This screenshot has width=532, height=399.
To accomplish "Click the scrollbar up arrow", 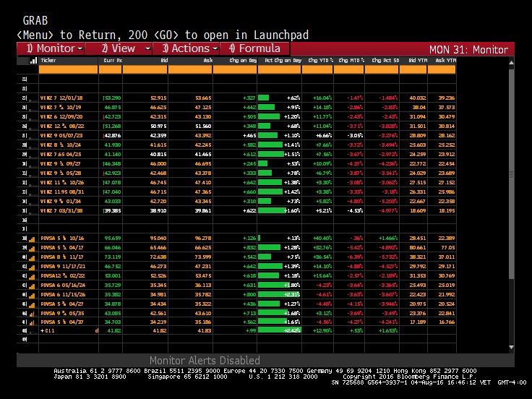I will pyautogui.click(x=511, y=62).
